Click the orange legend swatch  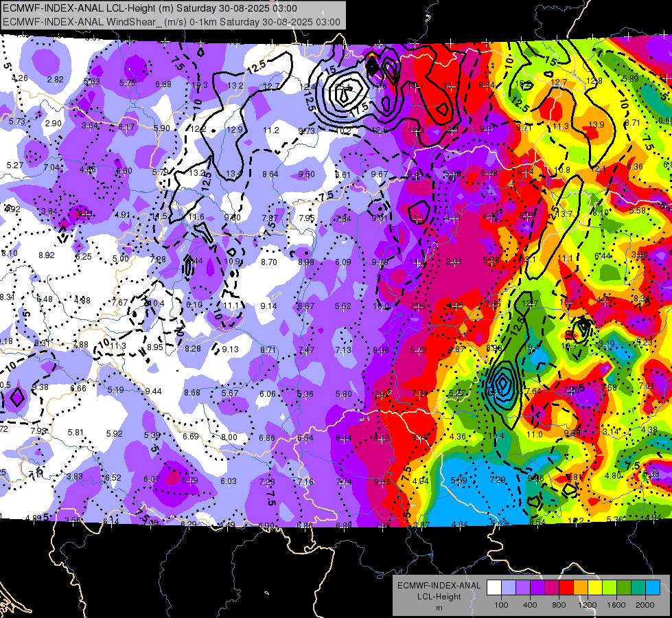pos(581,588)
